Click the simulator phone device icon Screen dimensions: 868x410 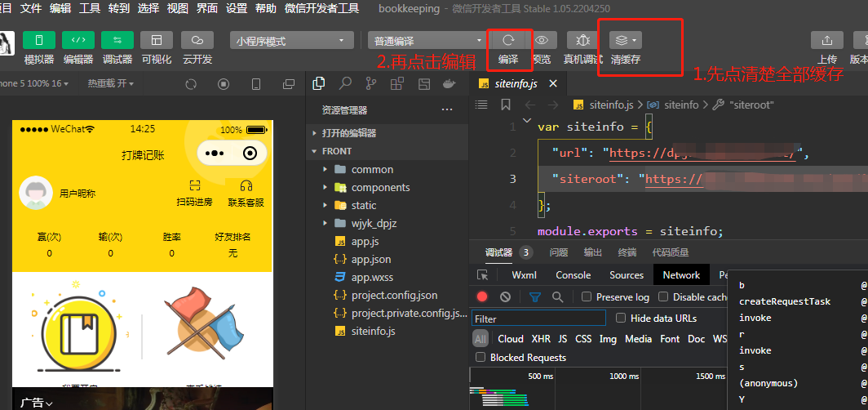click(256, 84)
